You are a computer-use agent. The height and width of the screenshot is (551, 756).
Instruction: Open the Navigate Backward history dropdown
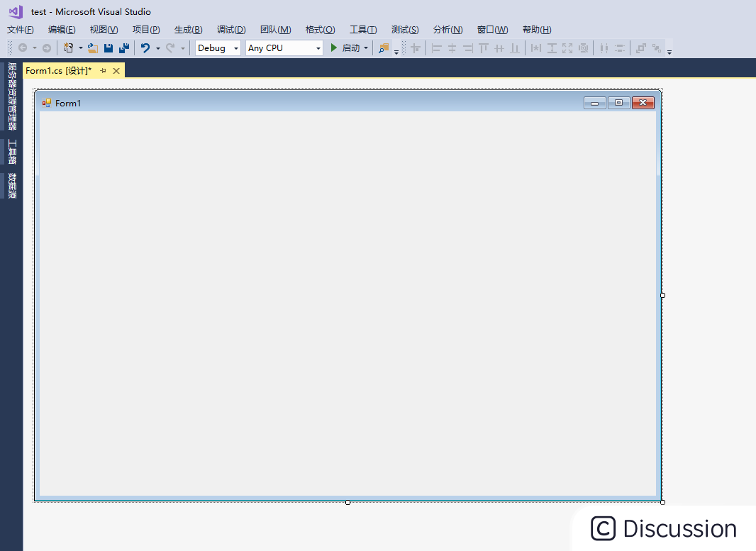click(34, 48)
